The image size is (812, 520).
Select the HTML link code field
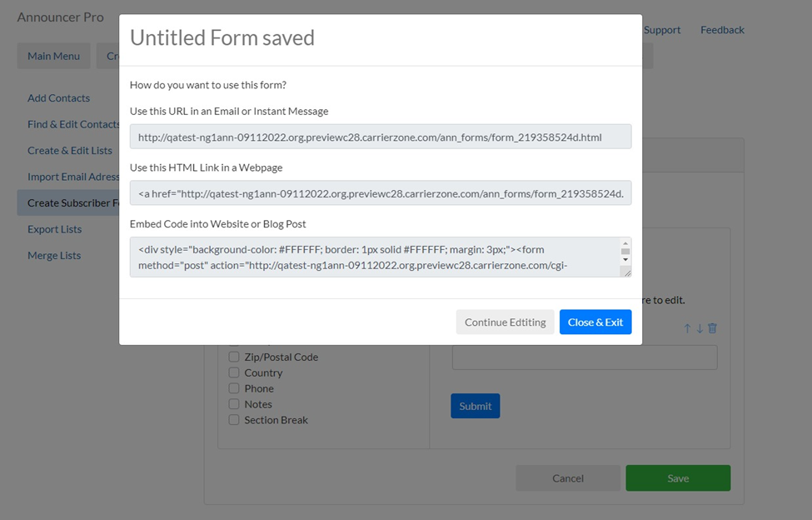click(381, 193)
